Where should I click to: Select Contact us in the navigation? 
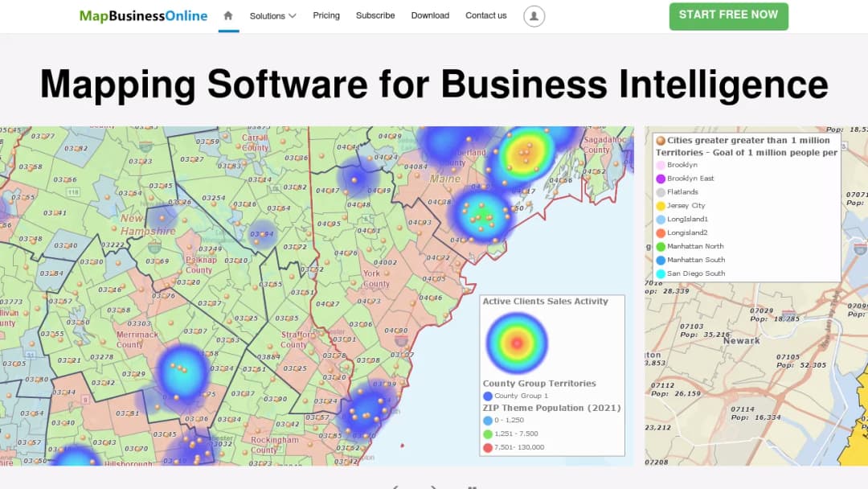[x=486, y=15]
